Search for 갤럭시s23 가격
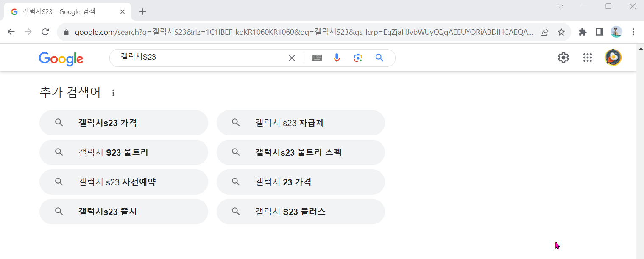644x259 pixels. tap(124, 123)
